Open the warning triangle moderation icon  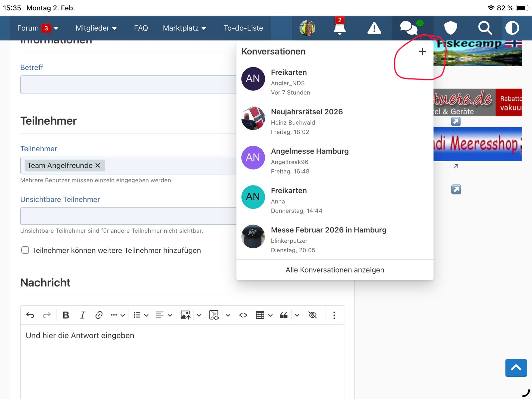[374, 28]
